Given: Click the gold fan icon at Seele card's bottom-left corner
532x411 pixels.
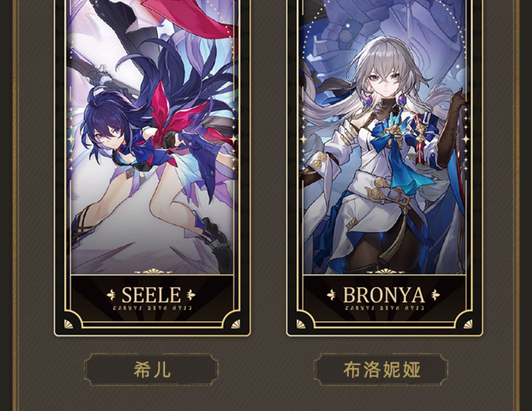Looking at the screenshot, I should (x=68, y=324).
